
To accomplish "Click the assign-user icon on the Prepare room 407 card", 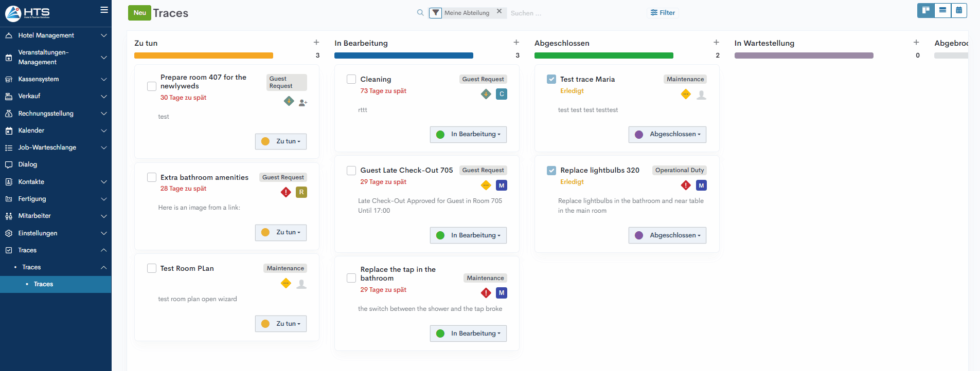I will (303, 103).
